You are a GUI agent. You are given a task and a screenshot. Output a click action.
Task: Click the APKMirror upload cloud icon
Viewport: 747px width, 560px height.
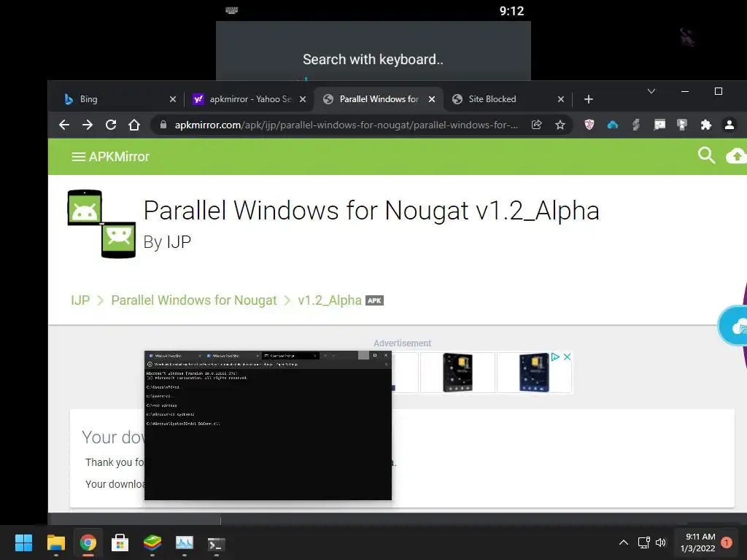(x=736, y=156)
